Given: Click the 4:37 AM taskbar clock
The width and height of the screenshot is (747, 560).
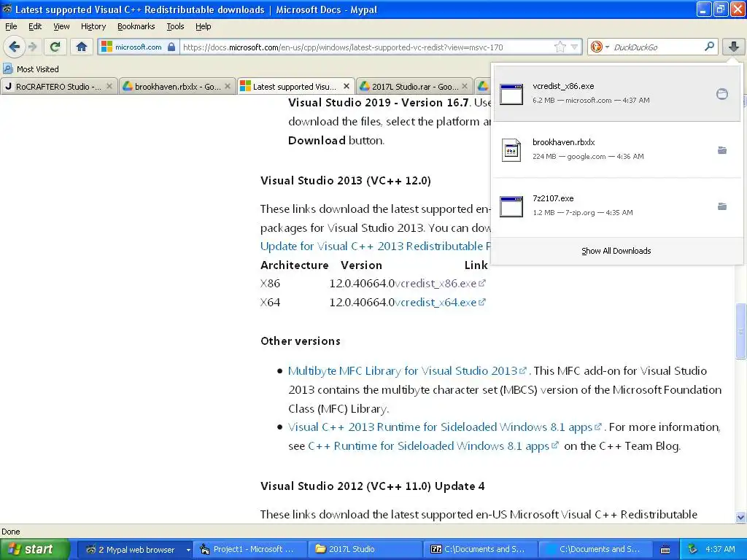Looking at the screenshot, I should click(720, 549).
